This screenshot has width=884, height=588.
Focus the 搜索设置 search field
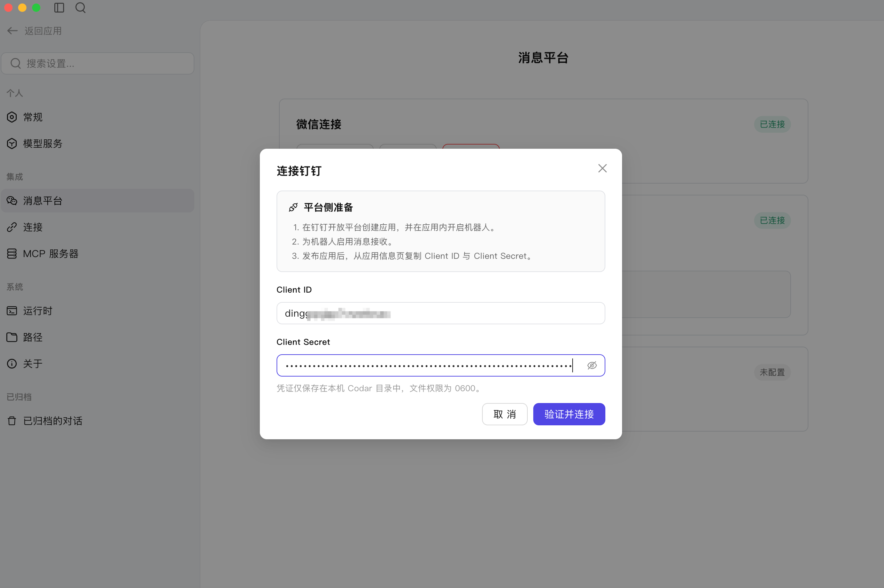[98, 63]
